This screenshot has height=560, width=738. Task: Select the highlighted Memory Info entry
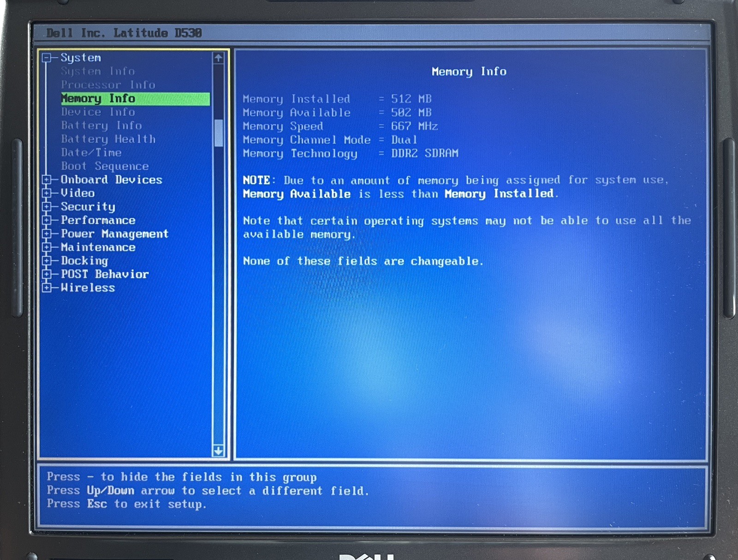pyautogui.click(x=135, y=99)
